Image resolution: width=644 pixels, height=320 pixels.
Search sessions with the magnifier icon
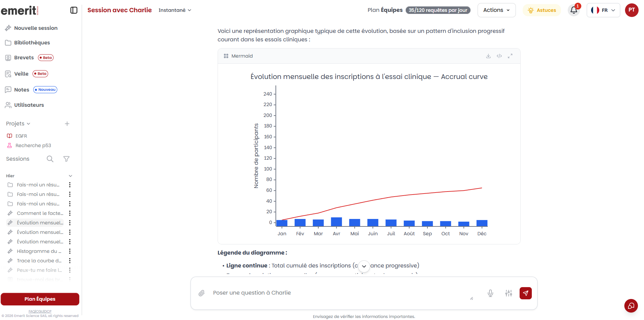point(50,159)
